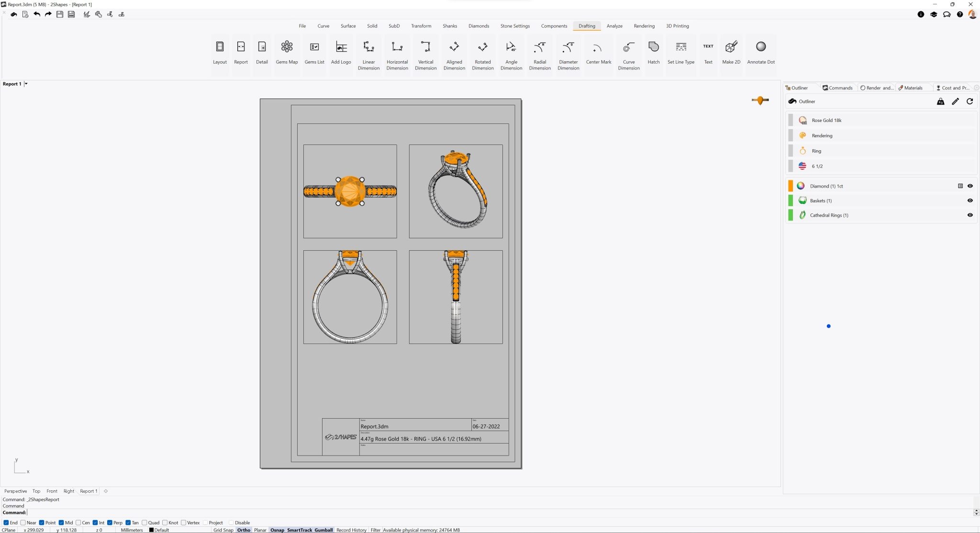Select the Aligned Dimension tool
This screenshot has width=980, height=533.
454,56
